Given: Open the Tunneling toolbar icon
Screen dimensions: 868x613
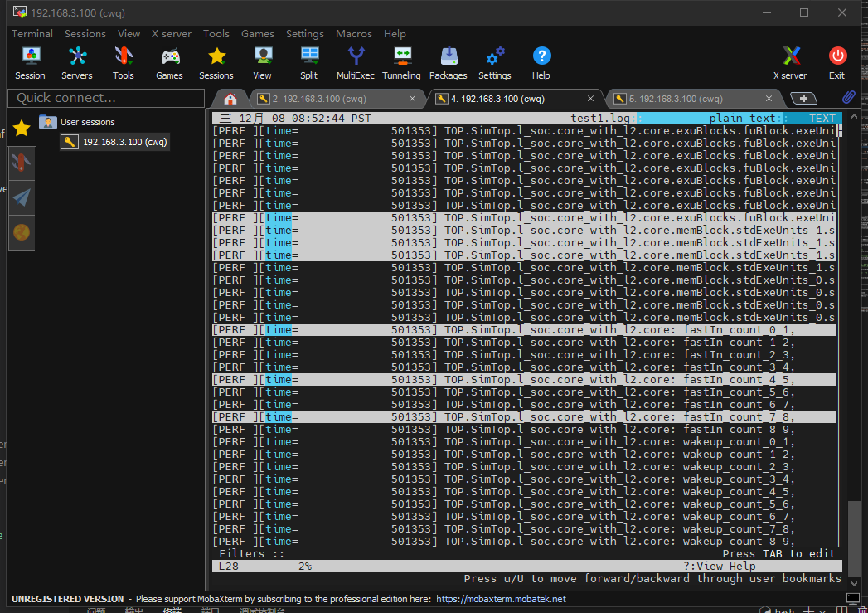Looking at the screenshot, I should pos(402,64).
